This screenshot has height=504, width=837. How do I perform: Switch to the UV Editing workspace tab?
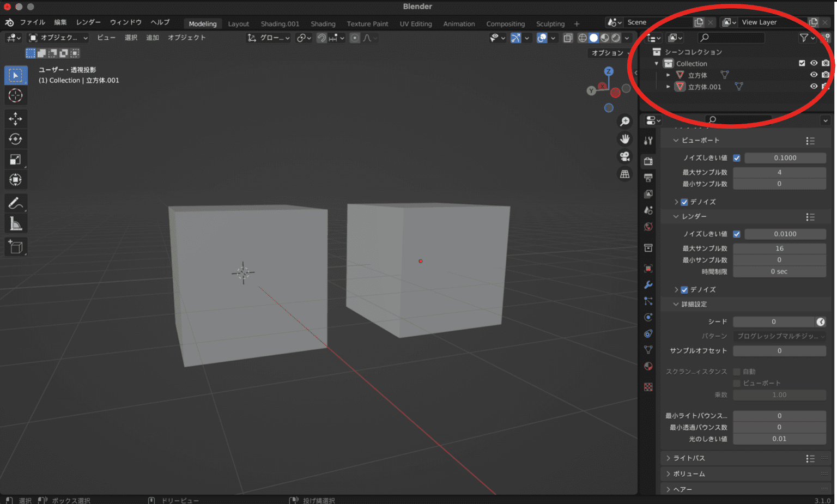click(x=416, y=23)
